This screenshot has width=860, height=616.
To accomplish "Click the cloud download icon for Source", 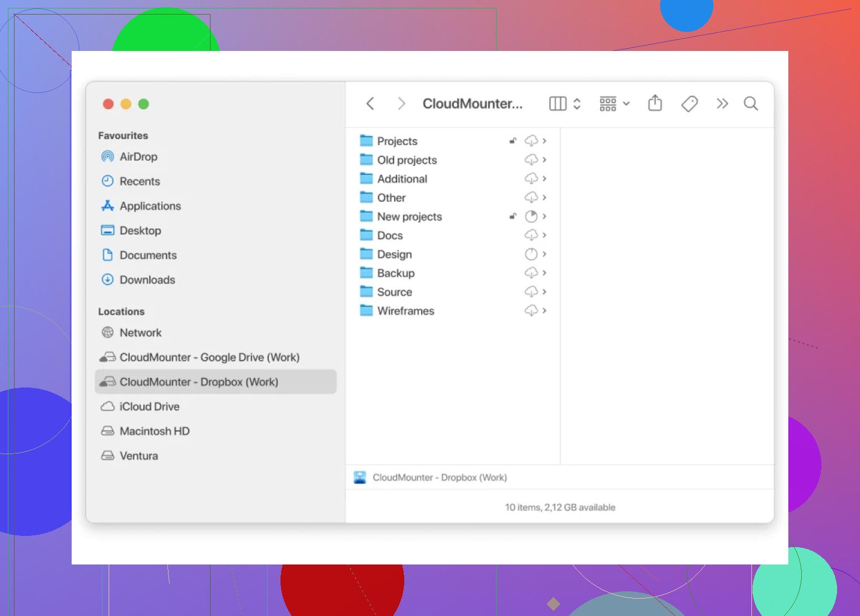I will (531, 292).
